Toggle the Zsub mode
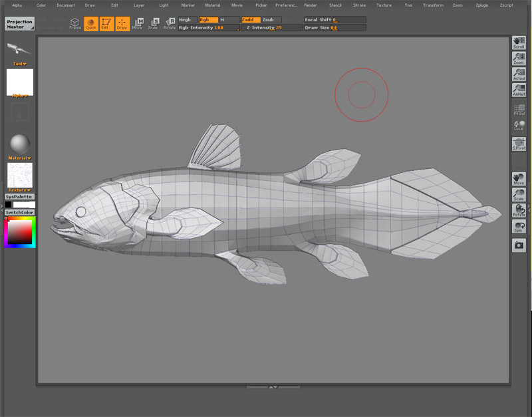Screen dimensions: 532x417 [271, 20]
